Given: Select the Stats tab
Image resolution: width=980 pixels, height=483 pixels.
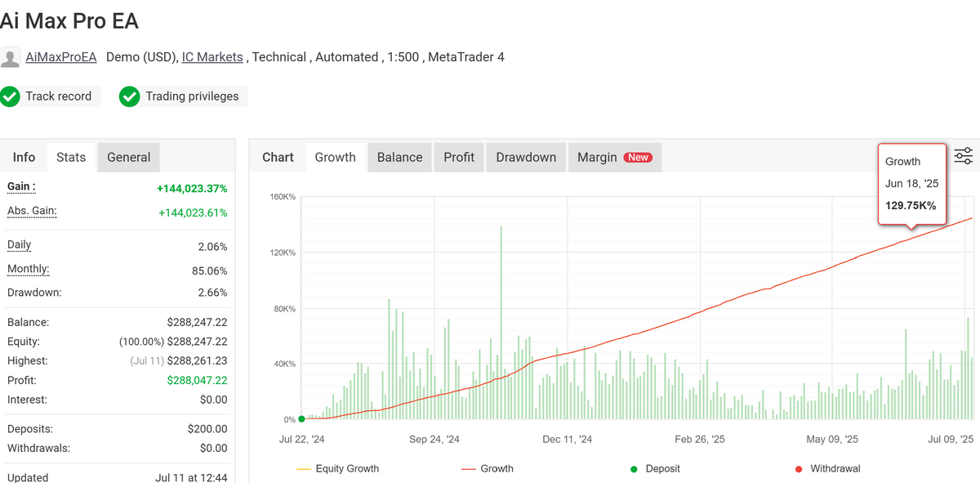Looking at the screenshot, I should point(71,158).
